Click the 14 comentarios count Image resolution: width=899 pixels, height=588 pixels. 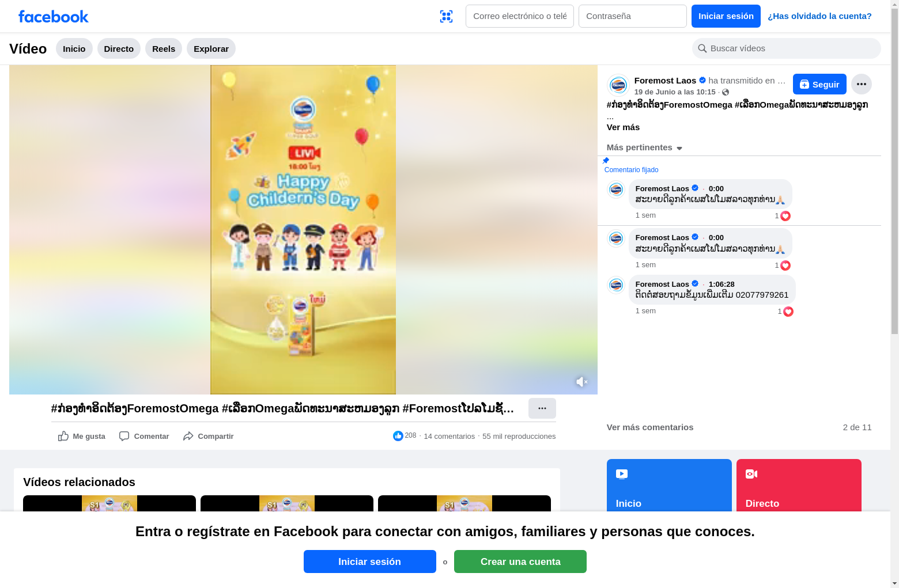(449, 437)
